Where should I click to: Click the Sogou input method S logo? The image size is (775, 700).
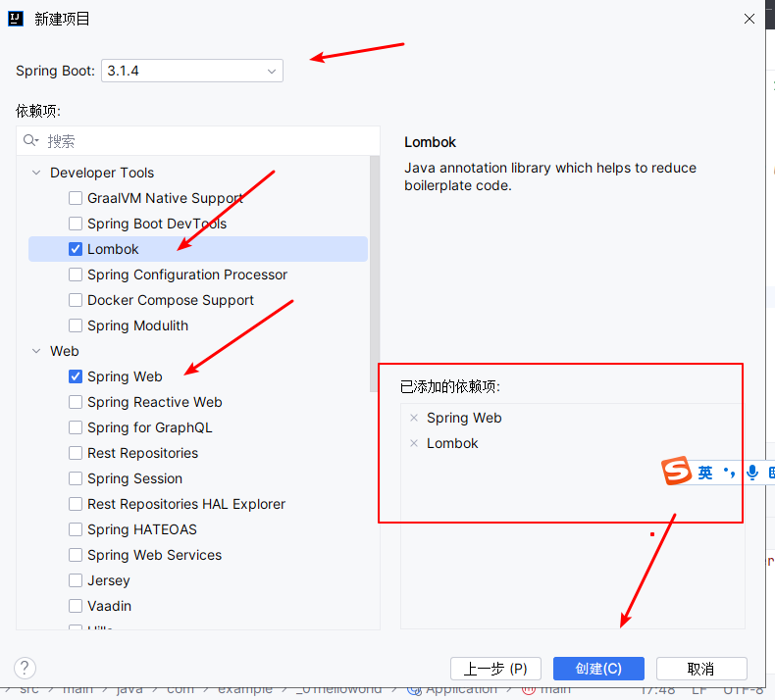click(x=676, y=471)
